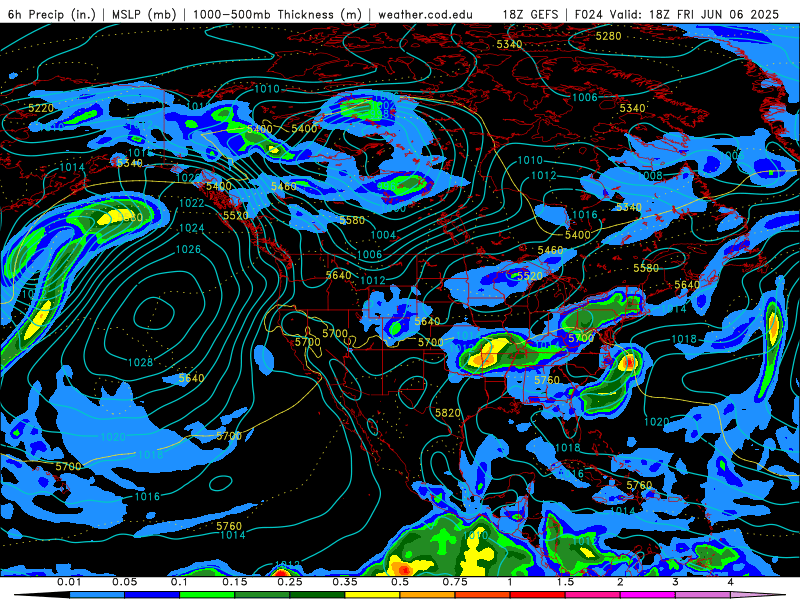Select the light blue 0.01–0.05 legend swatch
Image resolution: width=800 pixels, height=600 pixels.
tap(97, 595)
